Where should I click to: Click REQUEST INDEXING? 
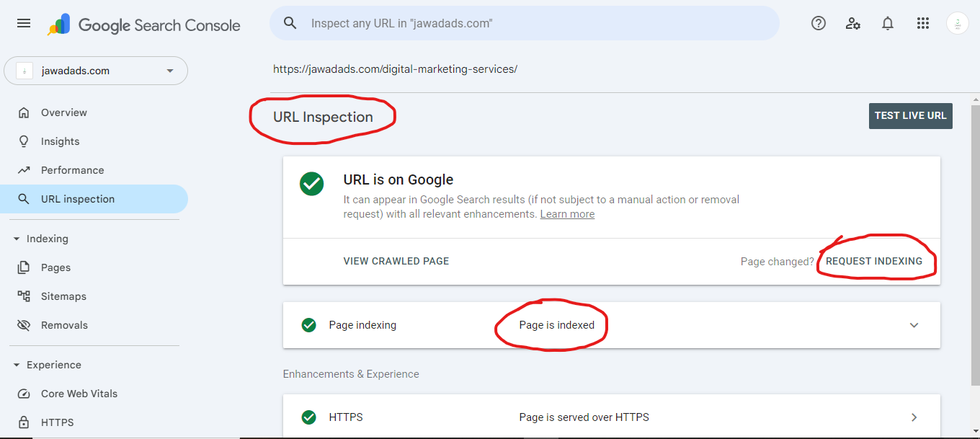[x=873, y=261]
